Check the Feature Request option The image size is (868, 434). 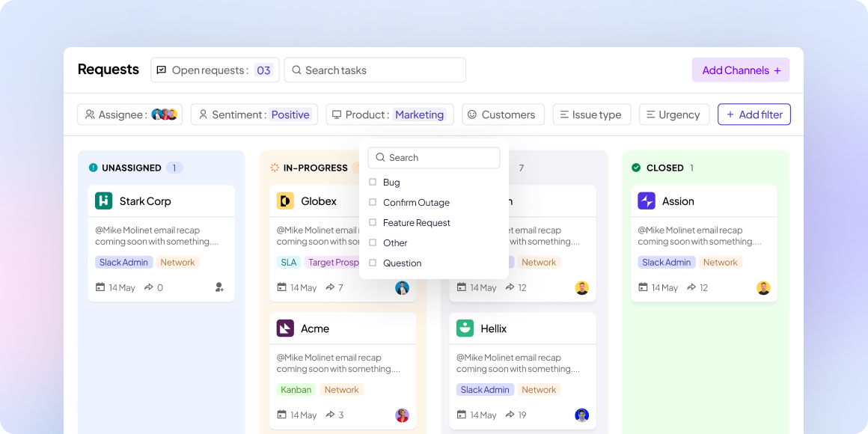pos(373,222)
